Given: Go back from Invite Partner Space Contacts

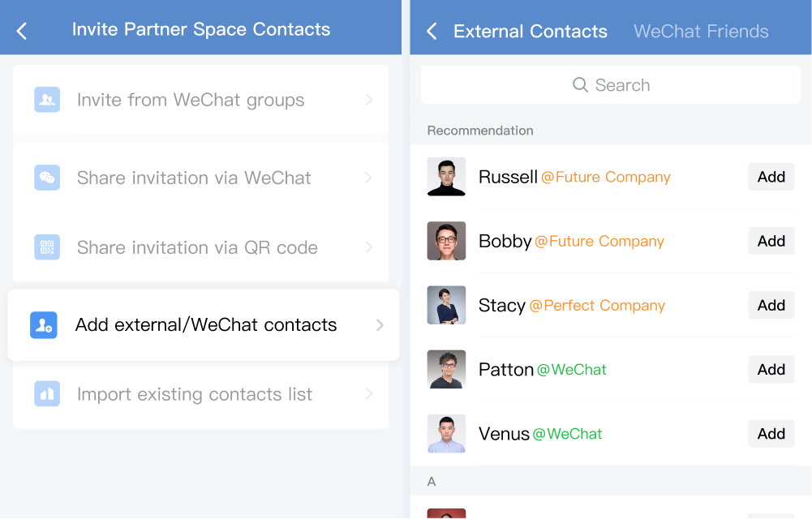Looking at the screenshot, I should (x=22, y=31).
